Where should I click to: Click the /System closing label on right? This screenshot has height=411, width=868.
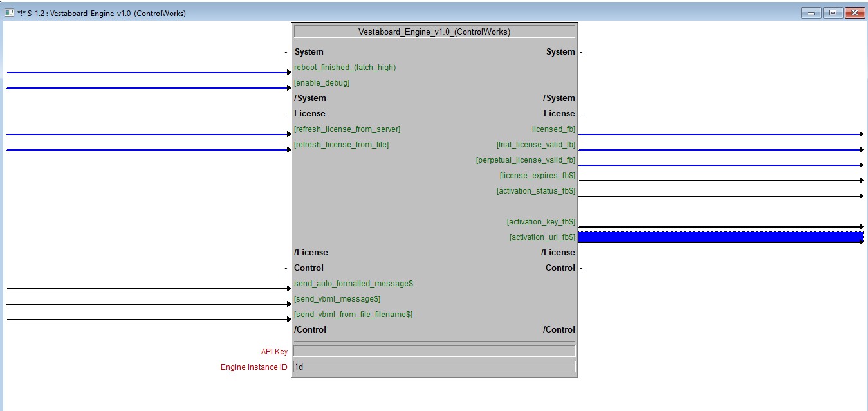point(559,98)
